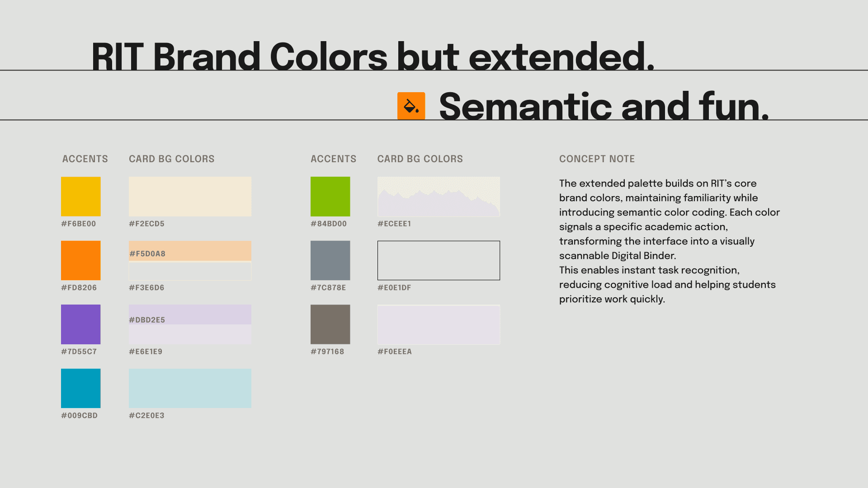Click the 'RIT Brand Colors but extended.' heading

coord(373,56)
